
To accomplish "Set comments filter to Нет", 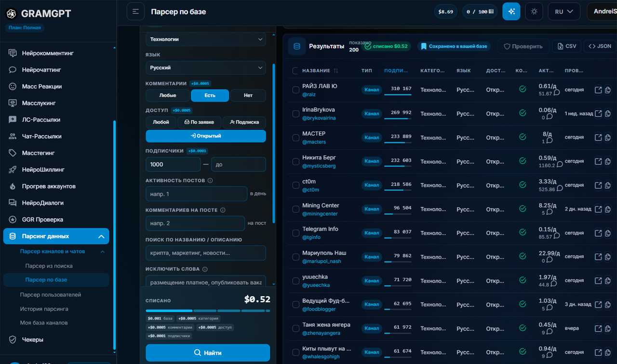I will (x=248, y=95).
